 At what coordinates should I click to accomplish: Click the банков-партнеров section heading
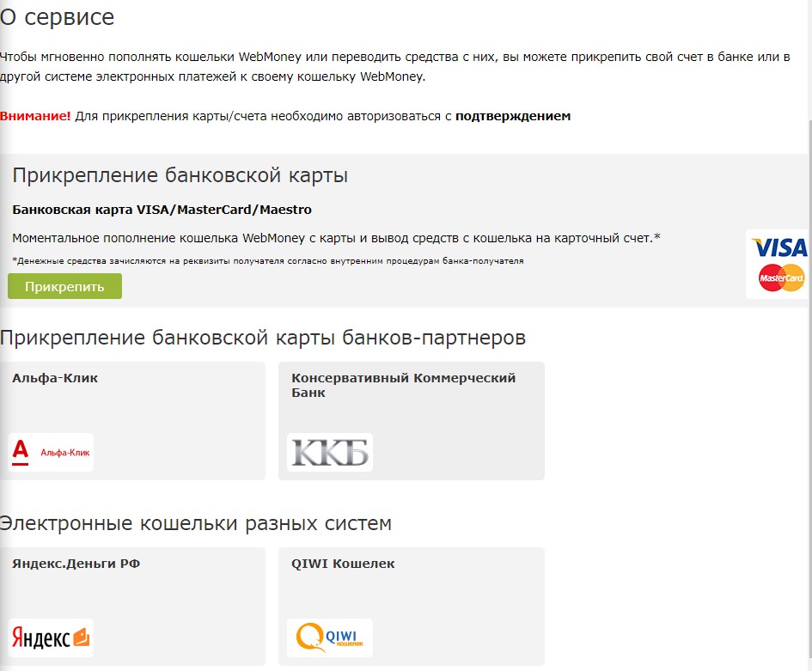262,338
